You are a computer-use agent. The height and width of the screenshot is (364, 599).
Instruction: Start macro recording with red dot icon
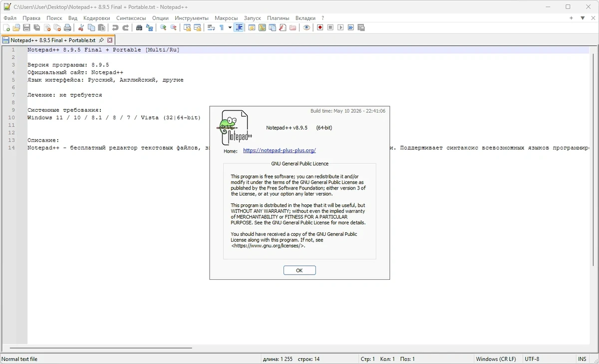(320, 27)
